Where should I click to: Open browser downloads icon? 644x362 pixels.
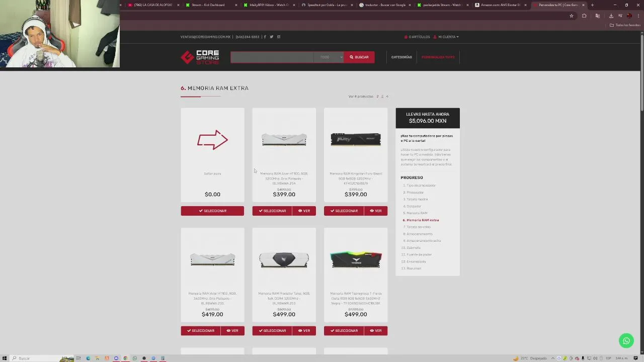pos(611,16)
